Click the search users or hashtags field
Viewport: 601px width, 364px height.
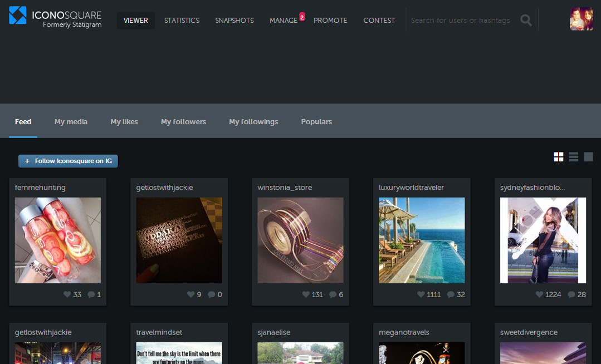click(x=460, y=21)
